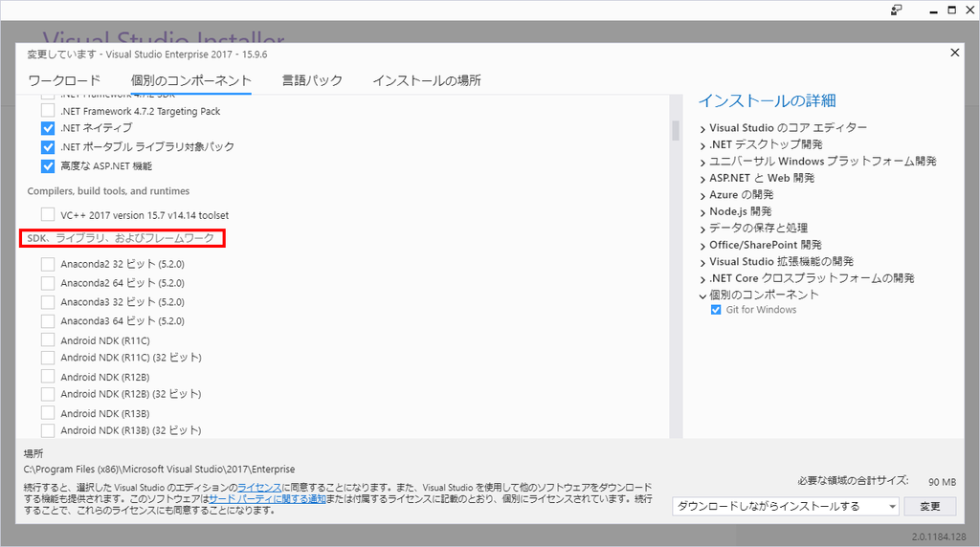Click the Compilers, build tools, and runtimes heading
Viewport: 980px width, 547px height.
click(x=108, y=191)
